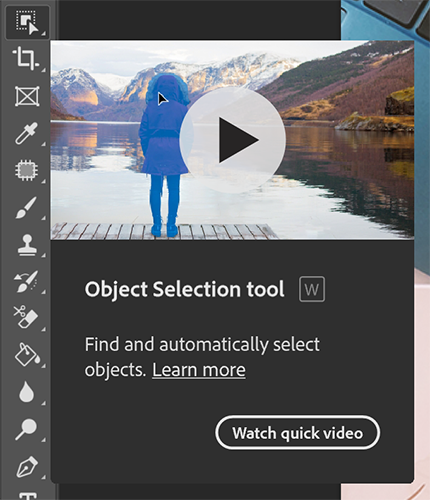Click the W shortcut key badge

pyautogui.click(x=312, y=289)
